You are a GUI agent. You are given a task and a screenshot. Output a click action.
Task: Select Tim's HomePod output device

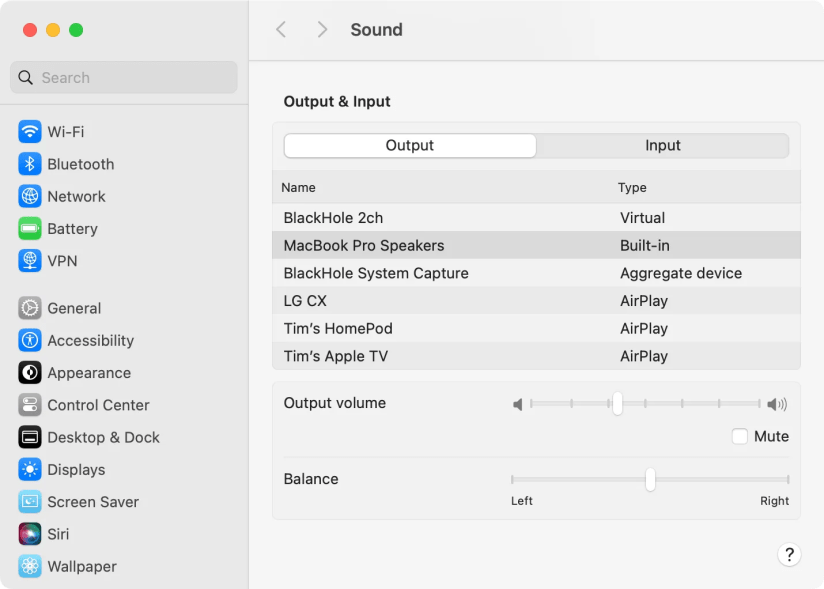click(x=338, y=329)
